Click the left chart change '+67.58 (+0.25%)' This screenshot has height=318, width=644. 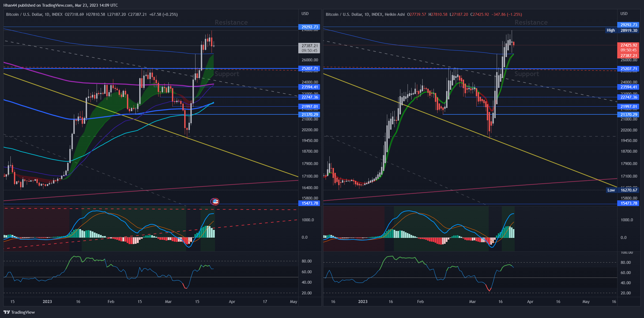(x=163, y=14)
